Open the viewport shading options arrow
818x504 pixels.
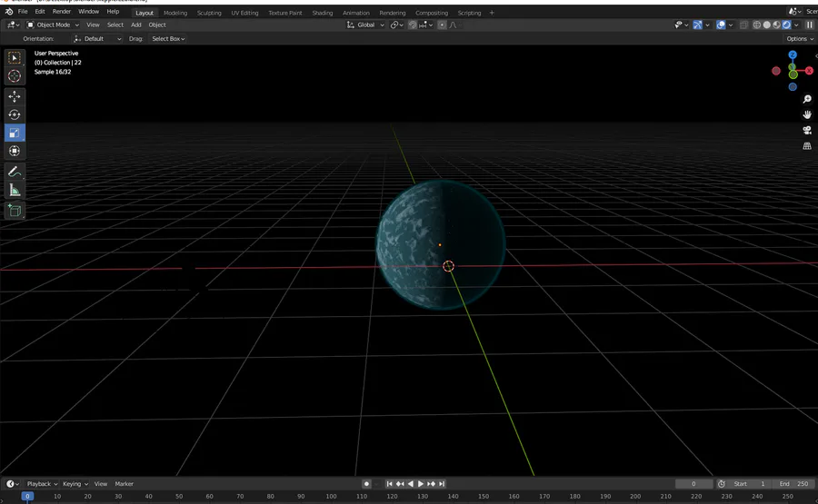point(796,25)
